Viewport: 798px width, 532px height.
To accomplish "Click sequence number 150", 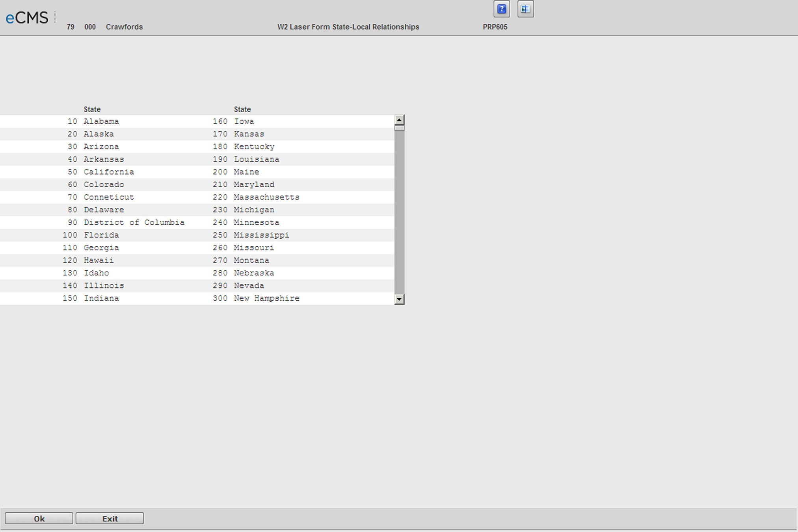I will (70, 298).
